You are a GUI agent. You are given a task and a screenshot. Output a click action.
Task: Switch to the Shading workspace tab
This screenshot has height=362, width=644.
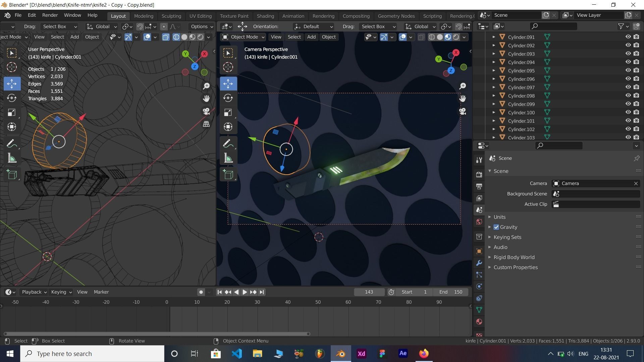tap(265, 16)
